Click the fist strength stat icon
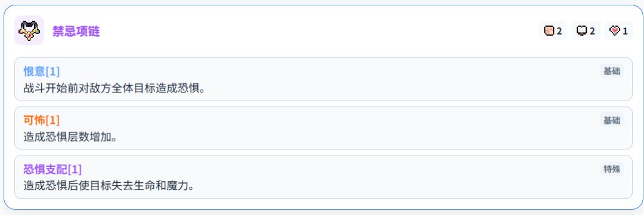This screenshot has height=215, width=644. point(549,31)
